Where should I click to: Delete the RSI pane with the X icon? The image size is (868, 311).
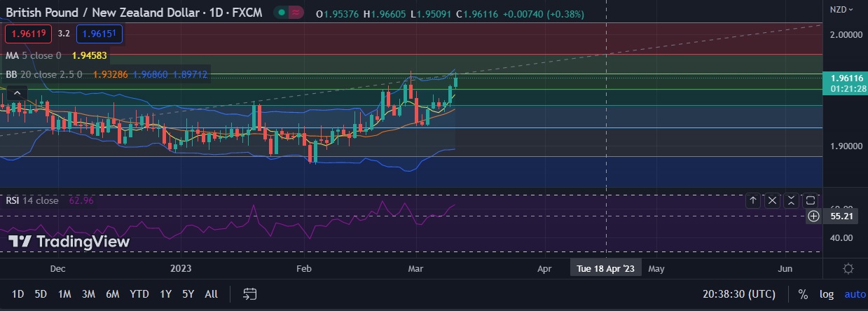772,201
